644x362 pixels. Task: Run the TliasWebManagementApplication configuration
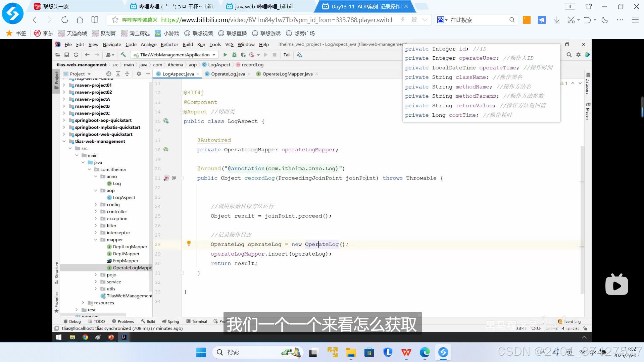click(225, 55)
